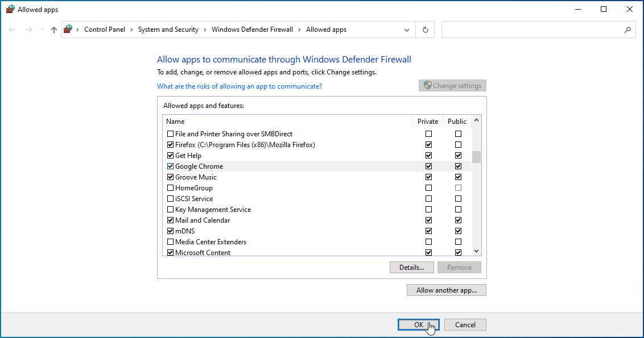Image resolution: width=644 pixels, height=338 pixels.
Task: Click the search magnifier icon
Action: [628, 30]
